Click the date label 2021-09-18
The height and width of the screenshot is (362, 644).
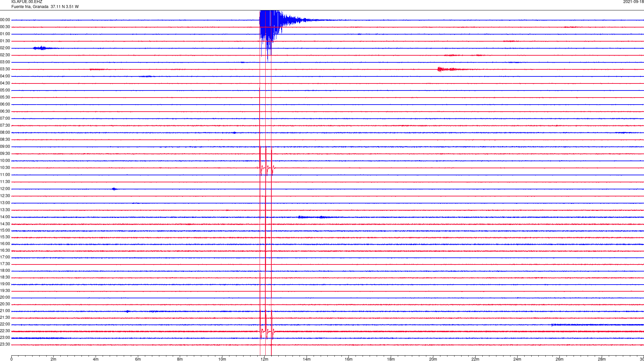(x=633, y=2)
